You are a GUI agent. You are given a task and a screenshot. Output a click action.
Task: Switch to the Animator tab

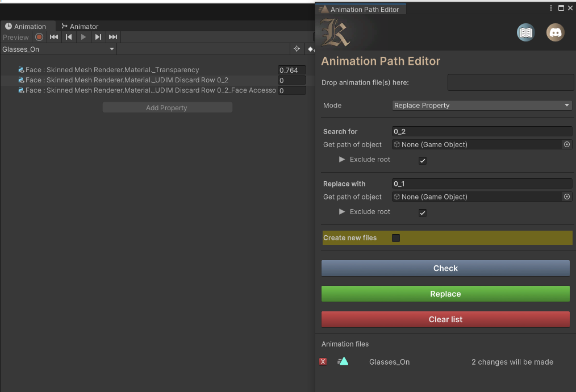[x=80, y=27]
